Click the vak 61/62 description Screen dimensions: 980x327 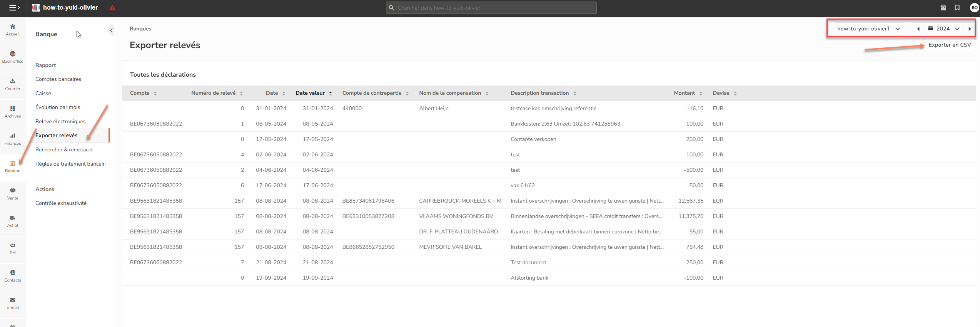[x=523, y=185]
